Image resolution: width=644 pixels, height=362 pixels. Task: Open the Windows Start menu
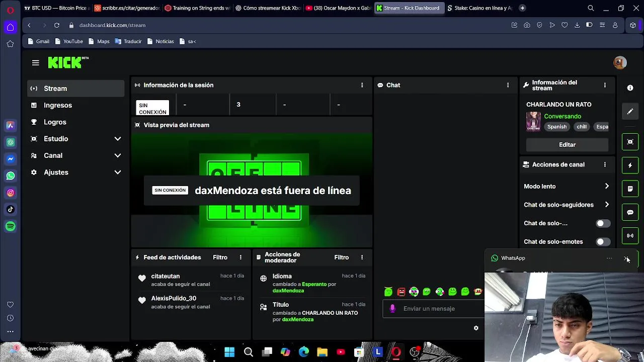229,352
